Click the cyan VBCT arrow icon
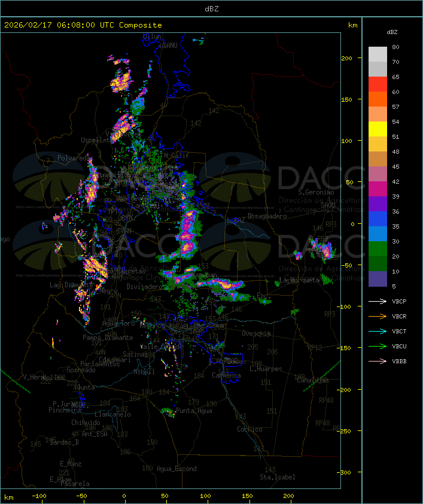Image resolution: width=423 pixels, height=504 pixels. (x=378, y=331)
